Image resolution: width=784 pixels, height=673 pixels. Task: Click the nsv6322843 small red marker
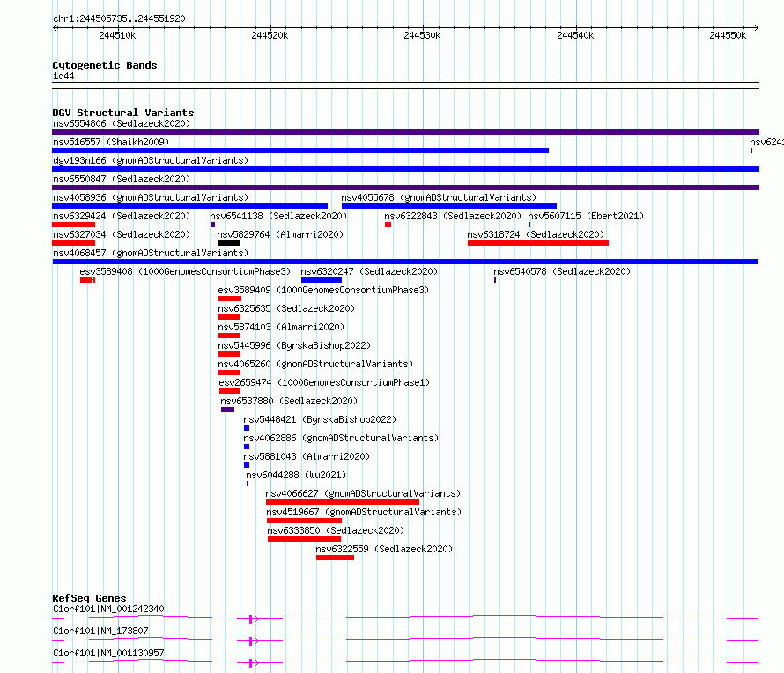click(388, 225)
